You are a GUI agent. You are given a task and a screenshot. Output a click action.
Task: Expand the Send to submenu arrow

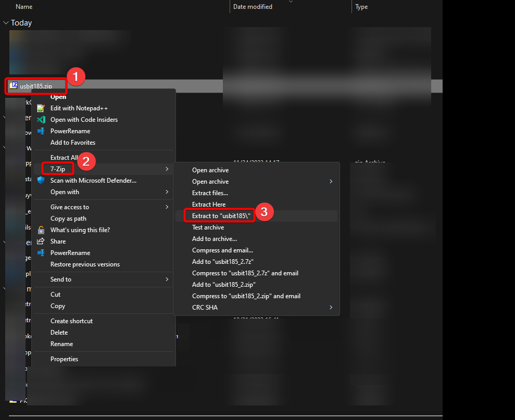[x=167, y=279]
